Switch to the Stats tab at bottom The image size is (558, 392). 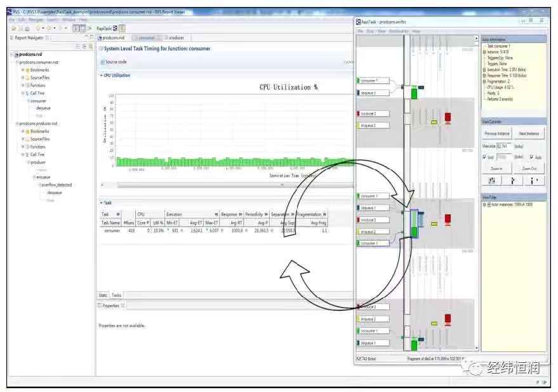103,295
